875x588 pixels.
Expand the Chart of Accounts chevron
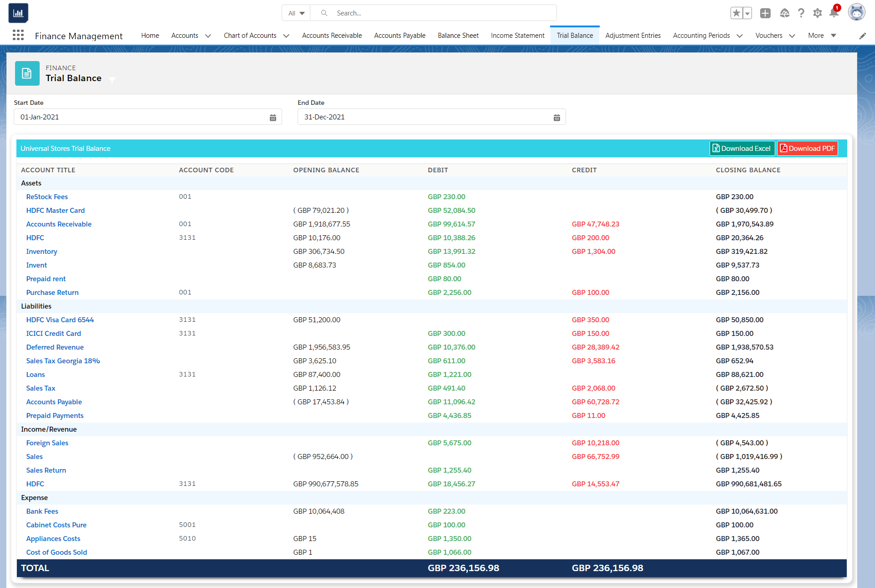pyautogui.click(x=286, y=36)
